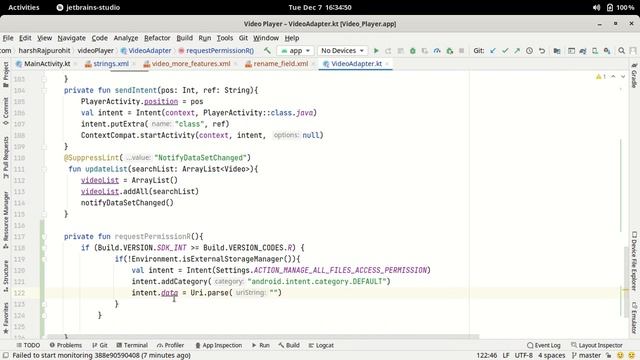Open UTF-8 encoding selector

524,356
